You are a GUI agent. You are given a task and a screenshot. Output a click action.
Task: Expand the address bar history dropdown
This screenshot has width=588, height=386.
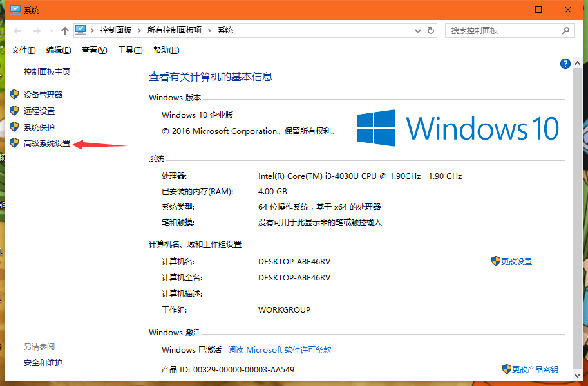coord(418,31)
